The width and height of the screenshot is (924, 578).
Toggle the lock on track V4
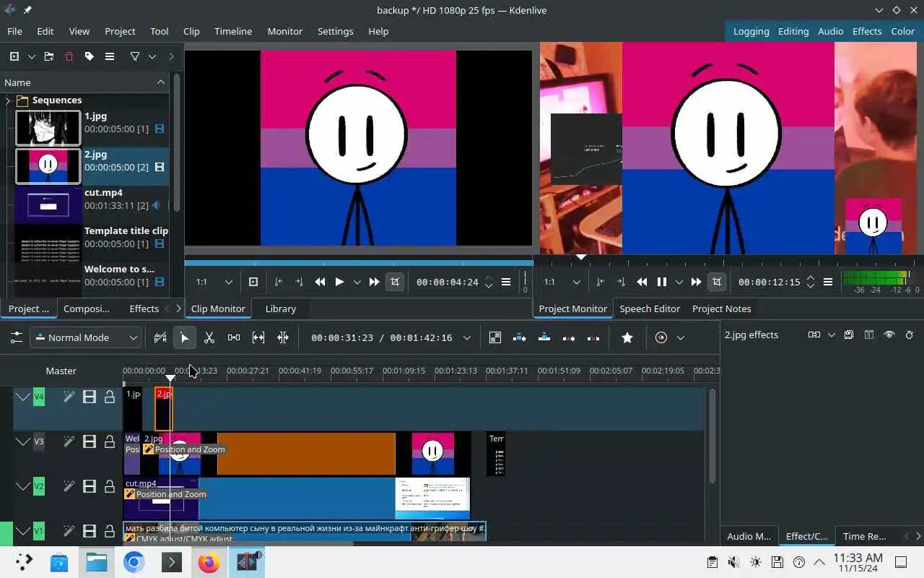tap(110, 397)
